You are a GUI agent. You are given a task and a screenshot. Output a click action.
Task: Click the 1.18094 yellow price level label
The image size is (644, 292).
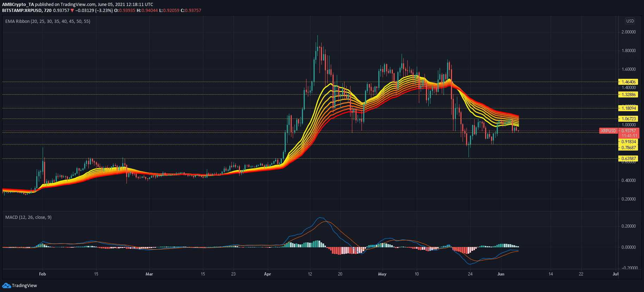[628, 108]
